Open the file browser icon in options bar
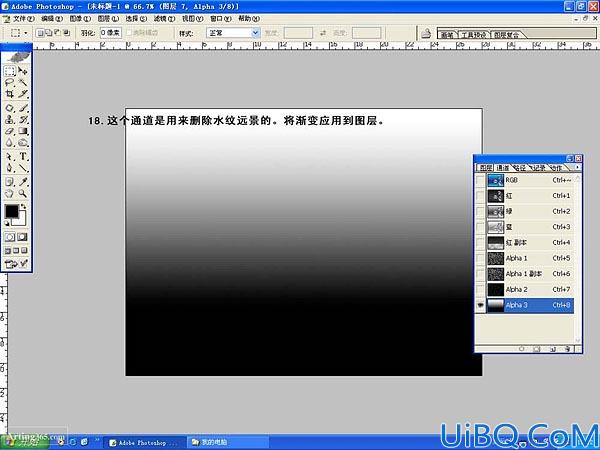Viewport: 600px width, 450px height. (426, 33)
